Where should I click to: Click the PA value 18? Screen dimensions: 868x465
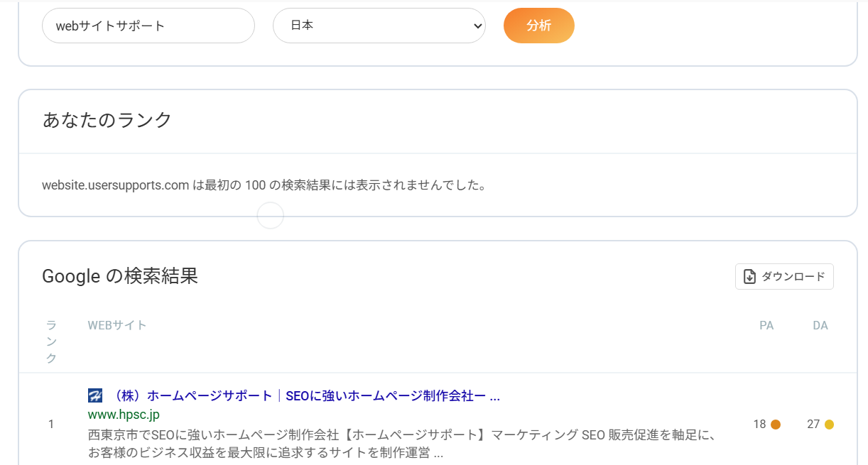point(759,425)
